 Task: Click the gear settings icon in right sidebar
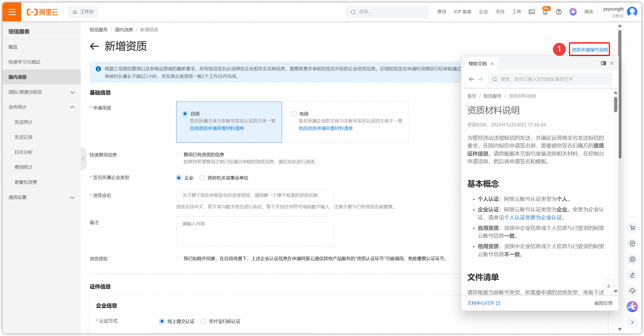632,259
